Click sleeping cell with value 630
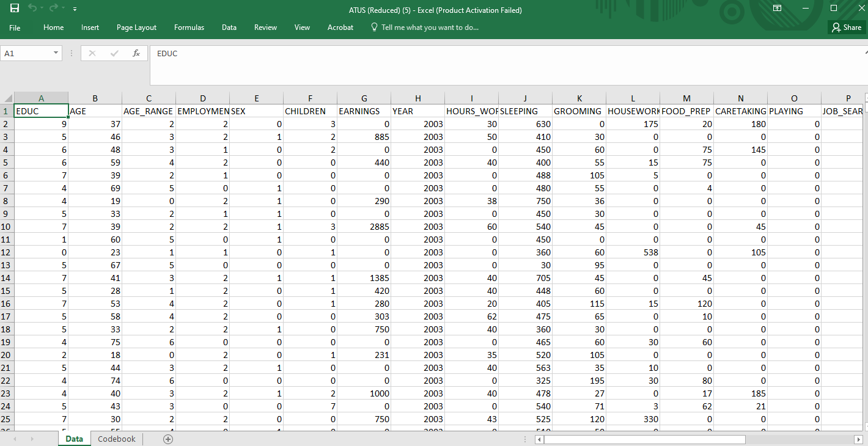Screen dimensions: 868x446 tap(525, 124)
